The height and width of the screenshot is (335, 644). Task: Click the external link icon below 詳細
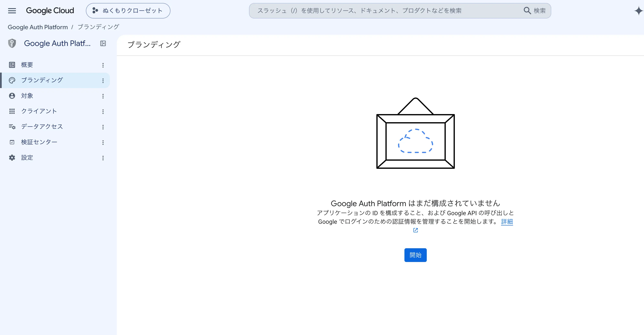tap(416, 230)
